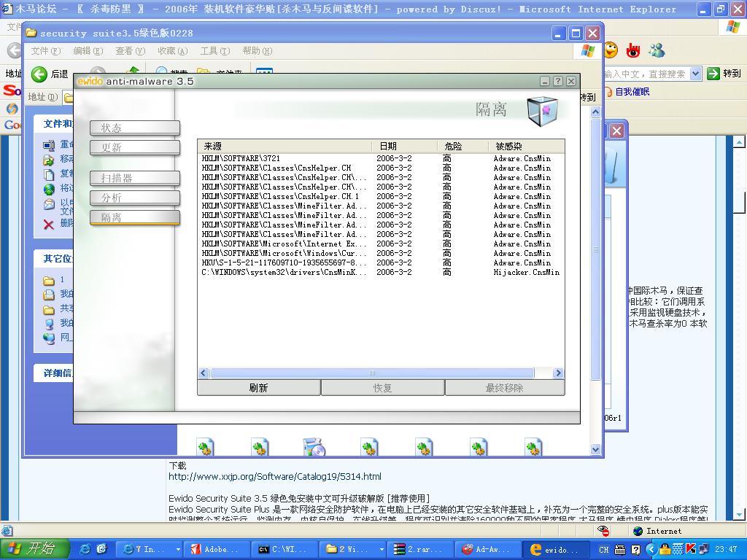Image resolution: width=747 pixels, height=560 pixels.
Task: Select the 隔离 quarantine page button
Action: (135, 217)
